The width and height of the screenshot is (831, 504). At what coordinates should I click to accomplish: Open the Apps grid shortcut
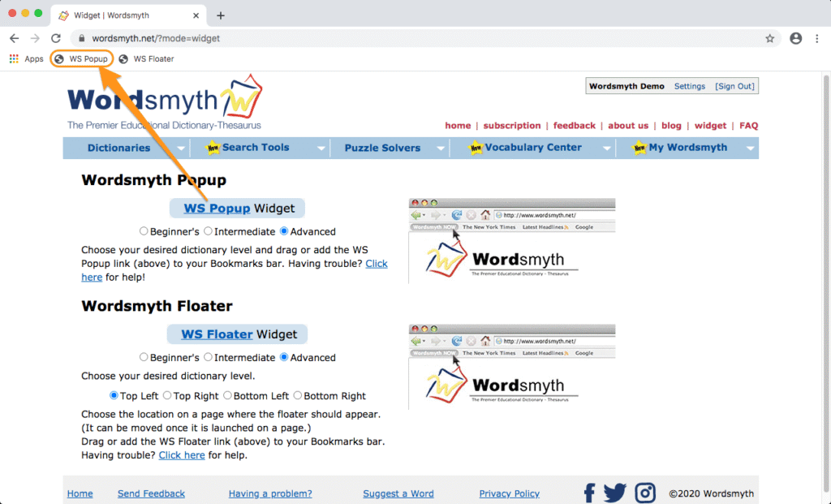[x=26, y=58]
